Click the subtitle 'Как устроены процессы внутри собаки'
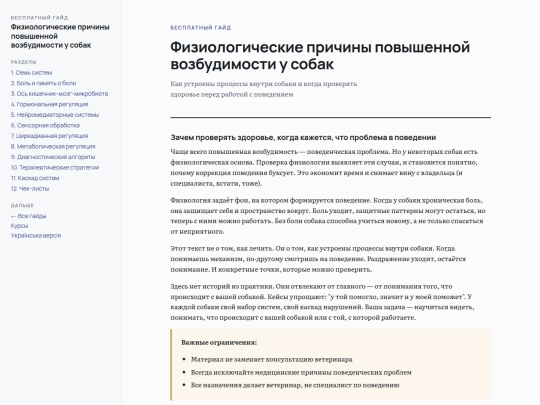The width and height of the screenshot is (540, 405). click(x=263, y=89)
